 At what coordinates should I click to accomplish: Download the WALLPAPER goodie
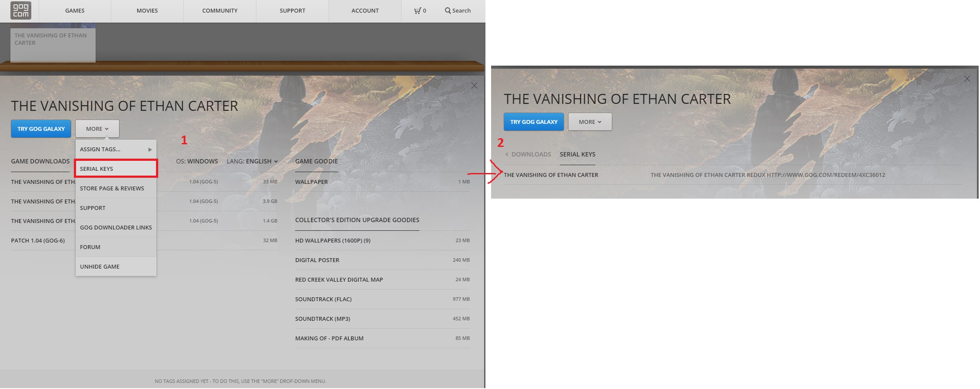[x=382, y=182]
